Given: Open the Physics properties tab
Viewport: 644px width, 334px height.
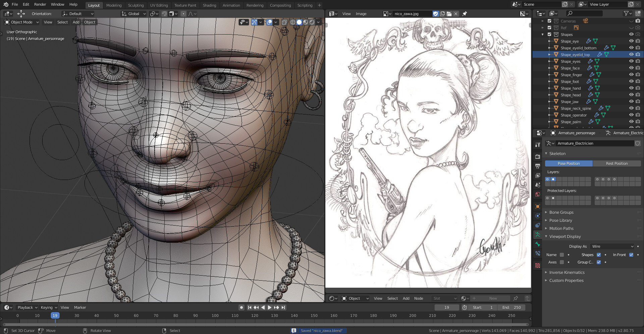Looking at the screenshot, I should [x=538, y=216].
